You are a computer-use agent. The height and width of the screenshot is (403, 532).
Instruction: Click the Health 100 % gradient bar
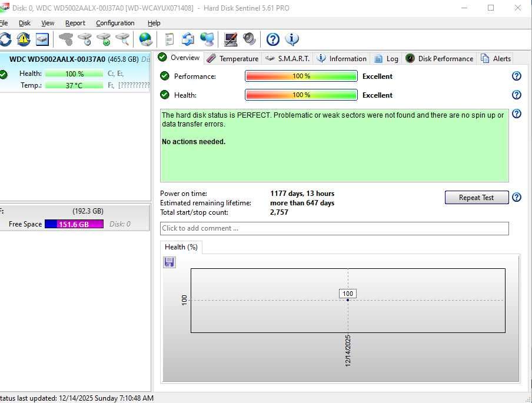click(301, 95)
